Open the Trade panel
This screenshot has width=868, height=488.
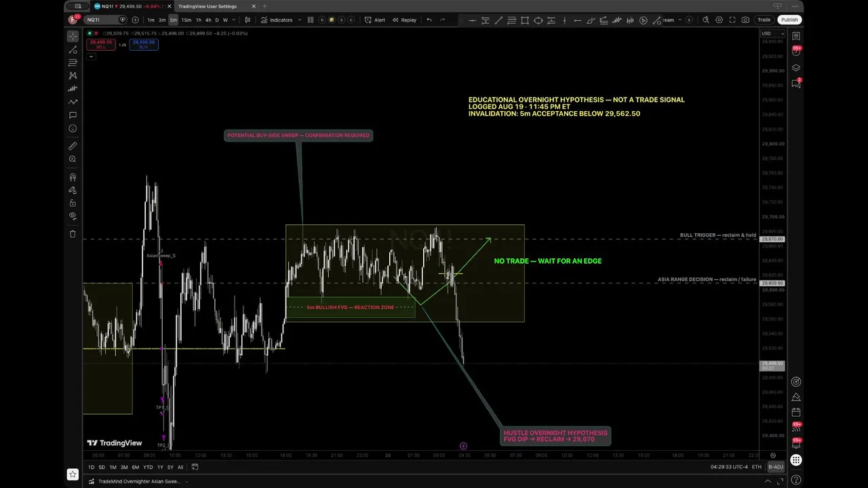click(x=764, y=20)
